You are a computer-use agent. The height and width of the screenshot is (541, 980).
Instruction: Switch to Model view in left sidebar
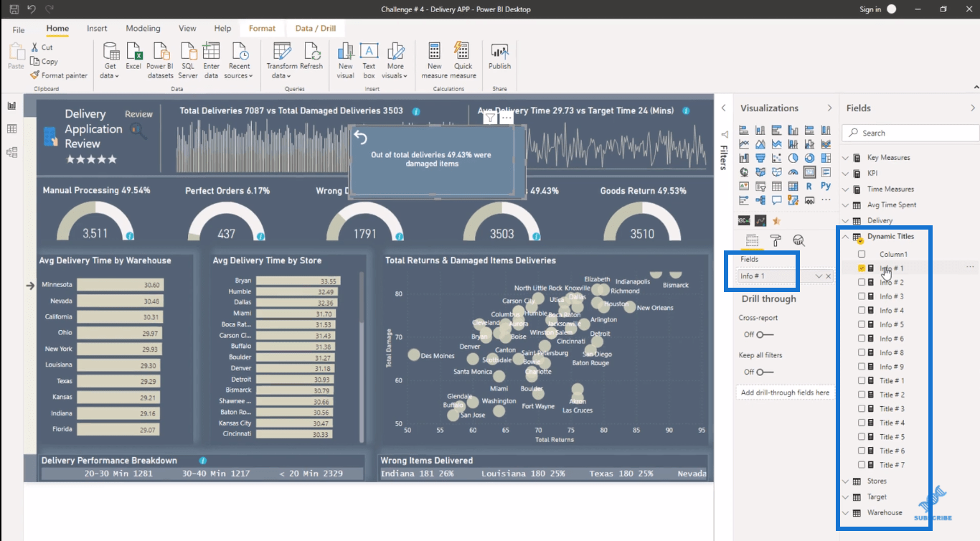tap(11, 152)
